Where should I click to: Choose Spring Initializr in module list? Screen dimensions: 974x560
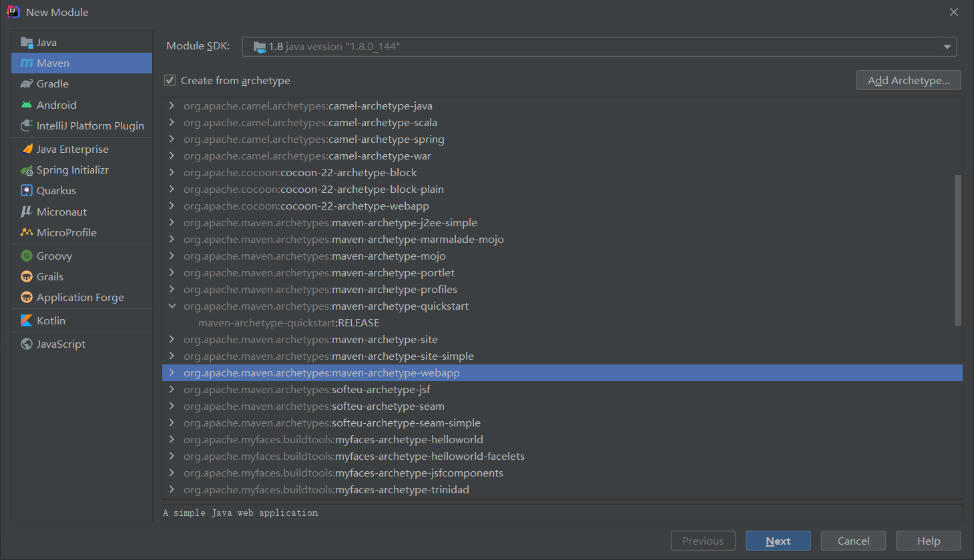pos(81,170)
